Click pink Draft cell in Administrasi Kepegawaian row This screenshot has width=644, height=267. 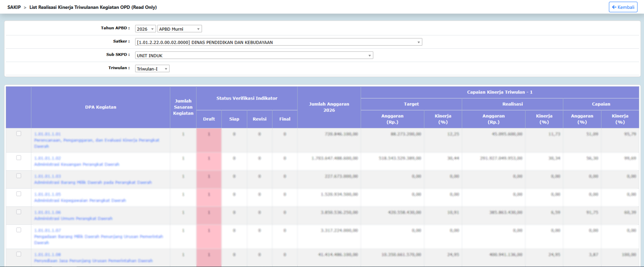click(209, 197)
